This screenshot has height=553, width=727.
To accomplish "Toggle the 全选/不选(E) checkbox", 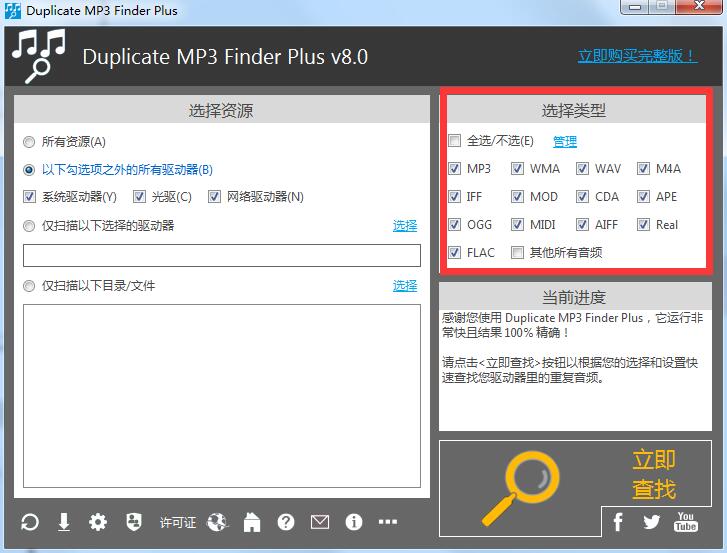I will point(454,140).
